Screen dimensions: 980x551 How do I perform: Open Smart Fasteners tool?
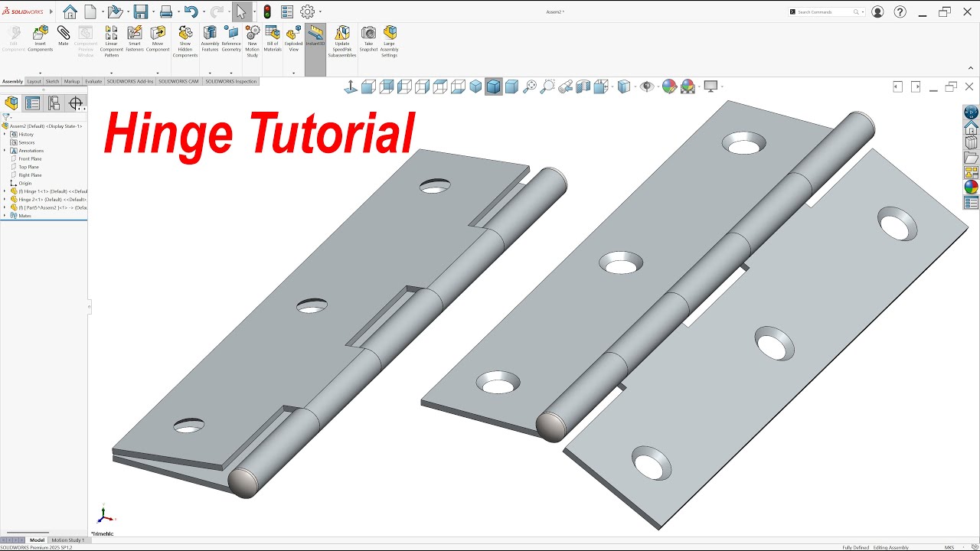tap(135, 38)
